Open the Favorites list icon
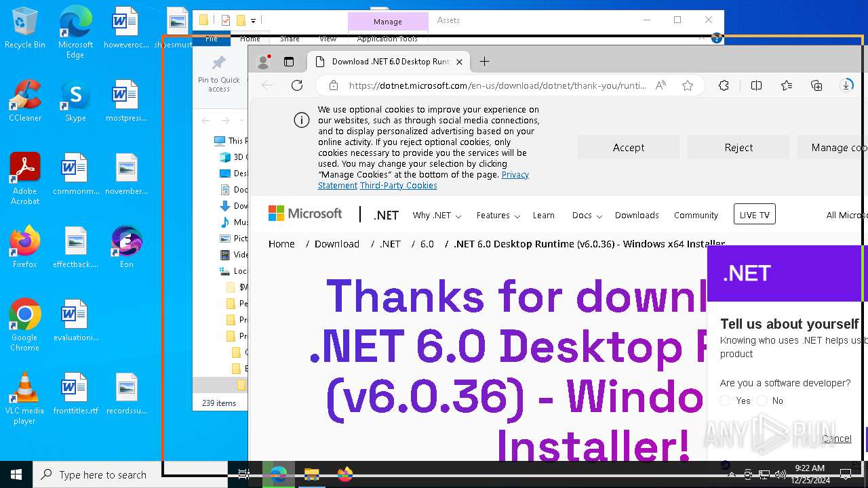The width and height of the screenshot is (868, 488). coord(787,85)
